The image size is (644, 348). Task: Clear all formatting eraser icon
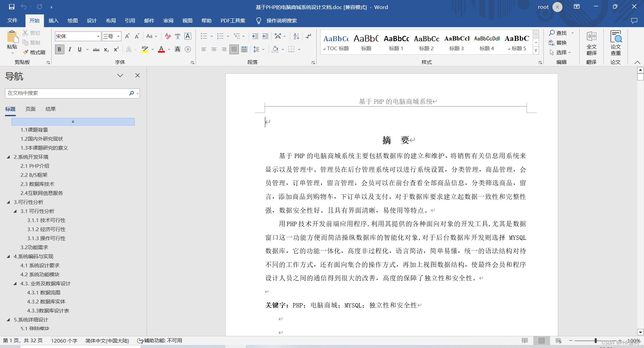point(168,36)
